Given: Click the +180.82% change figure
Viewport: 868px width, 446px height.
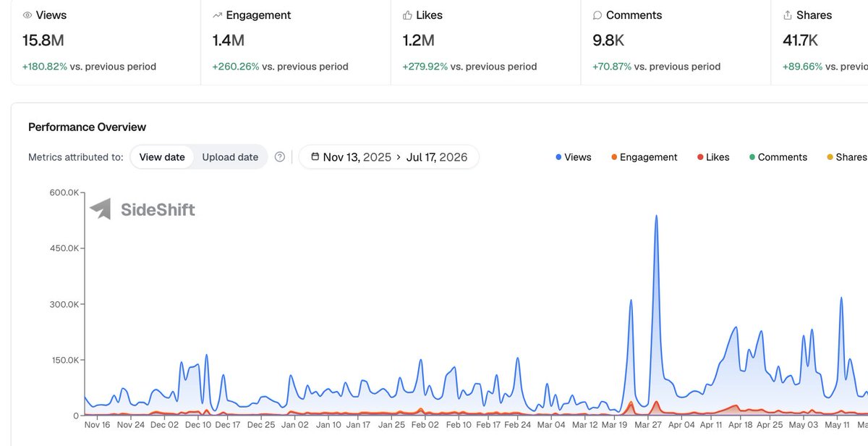Looking at the screenshot, I should (45, 67).
